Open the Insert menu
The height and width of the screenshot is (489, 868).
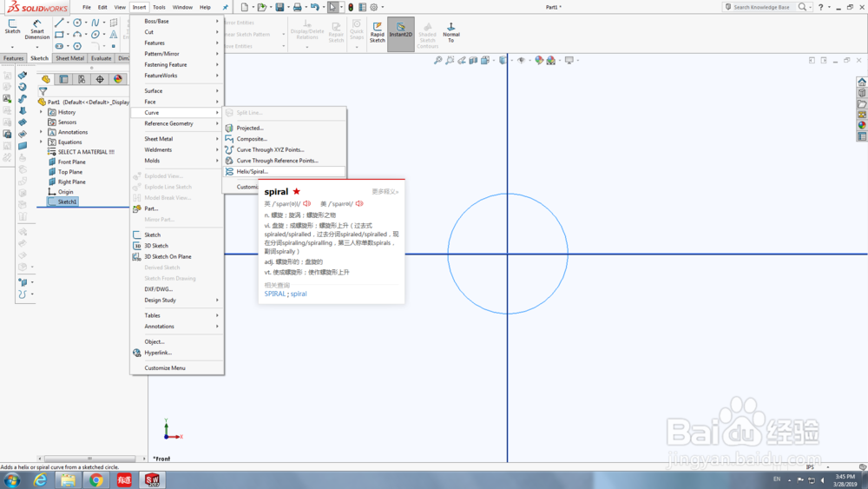click(x=139, y=7)
